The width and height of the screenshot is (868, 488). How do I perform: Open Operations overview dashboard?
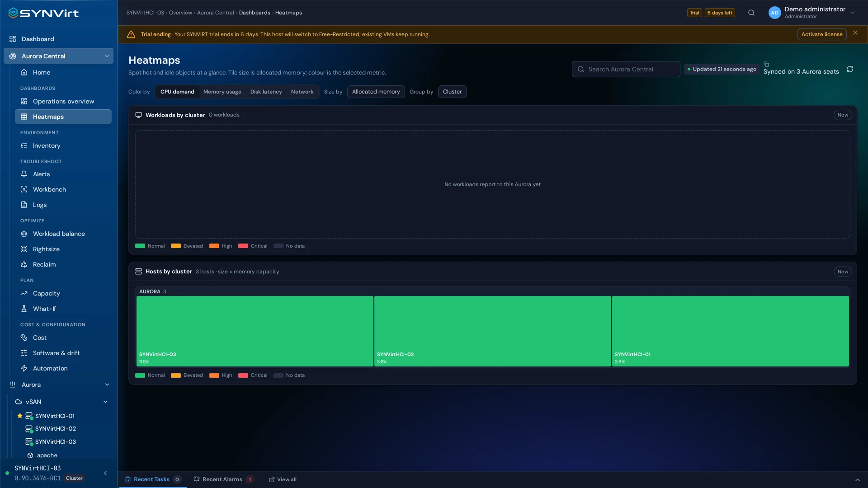click(x=63, y=101)
